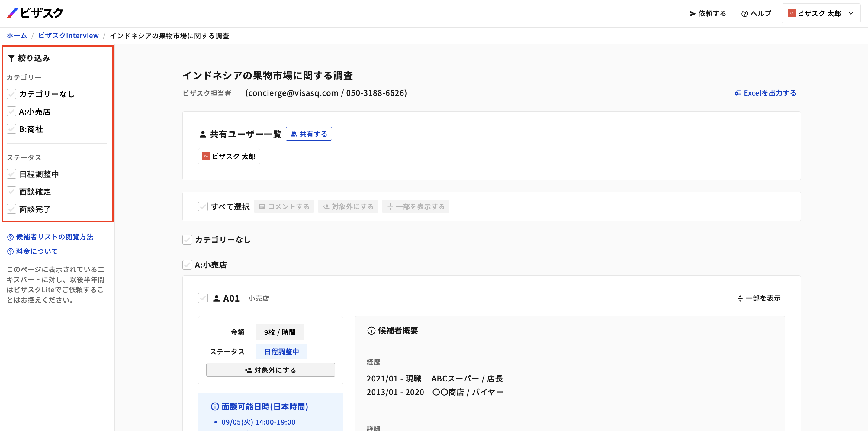Screen dimensions: 868x431
Task: Go to ホーム breadcrumb
Action: tap(17, 35)
